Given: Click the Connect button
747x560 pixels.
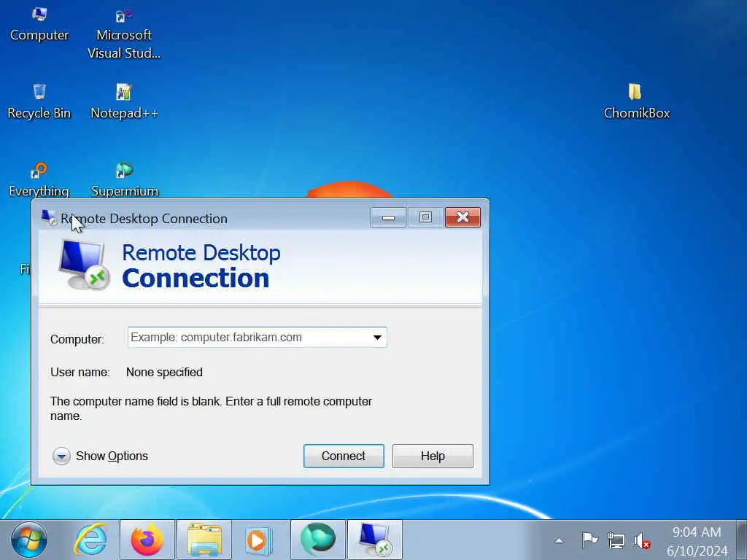Looking at the screenshot, I should pos(344,456).
